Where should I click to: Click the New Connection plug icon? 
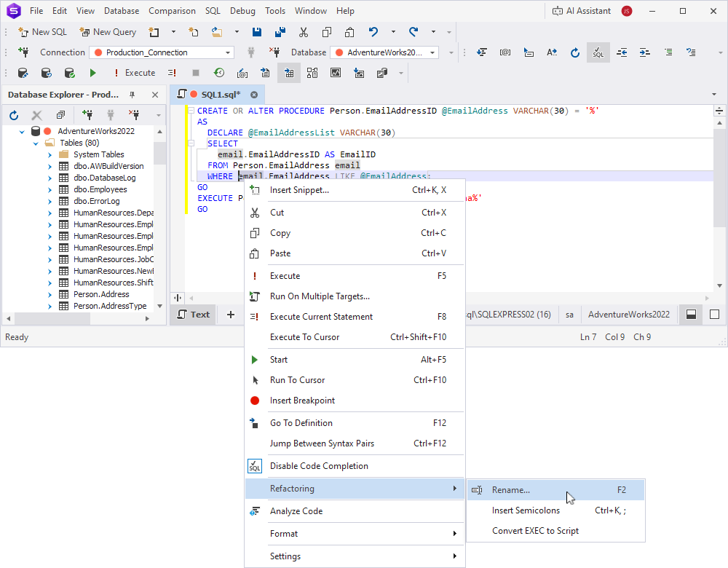[x=23, y=52]
